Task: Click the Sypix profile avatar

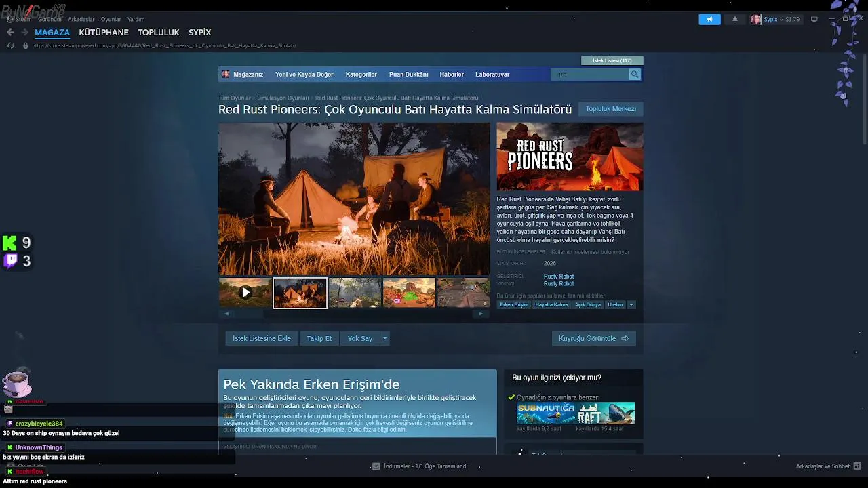Action: click(x=755, y=19)
